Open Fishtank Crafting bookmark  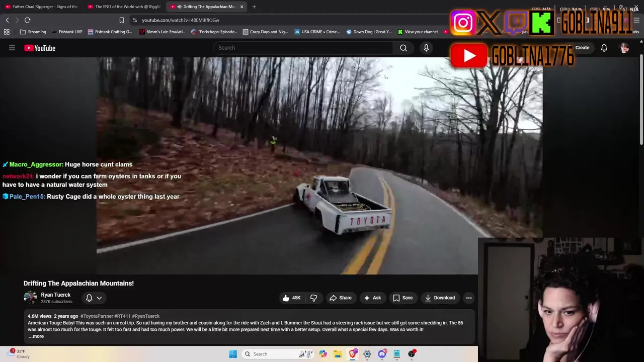coord(110,32)
